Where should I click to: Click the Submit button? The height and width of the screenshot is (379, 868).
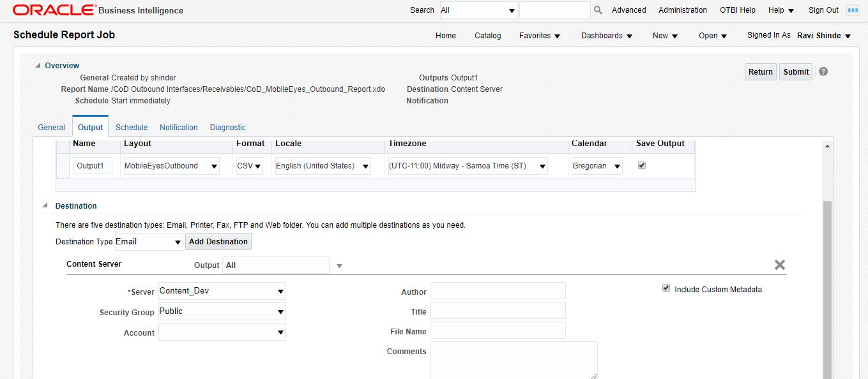pos(796,72)
